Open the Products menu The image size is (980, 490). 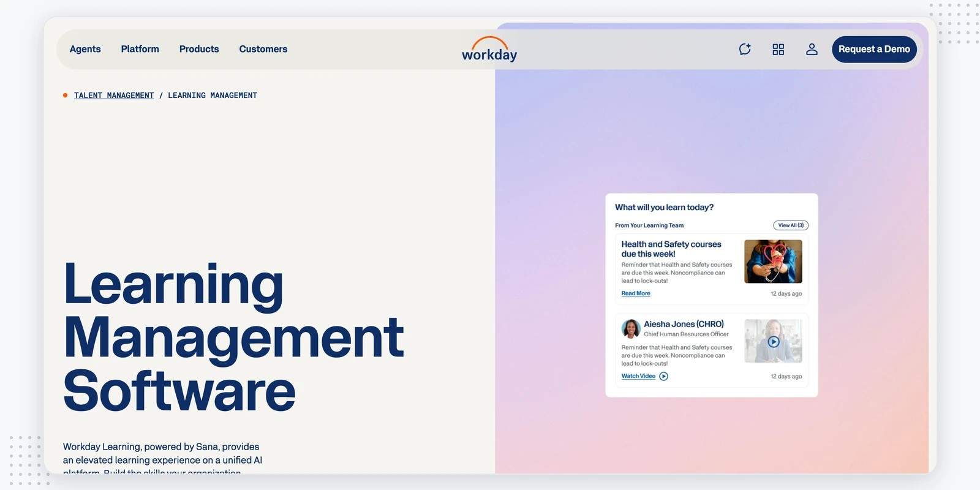199,49
